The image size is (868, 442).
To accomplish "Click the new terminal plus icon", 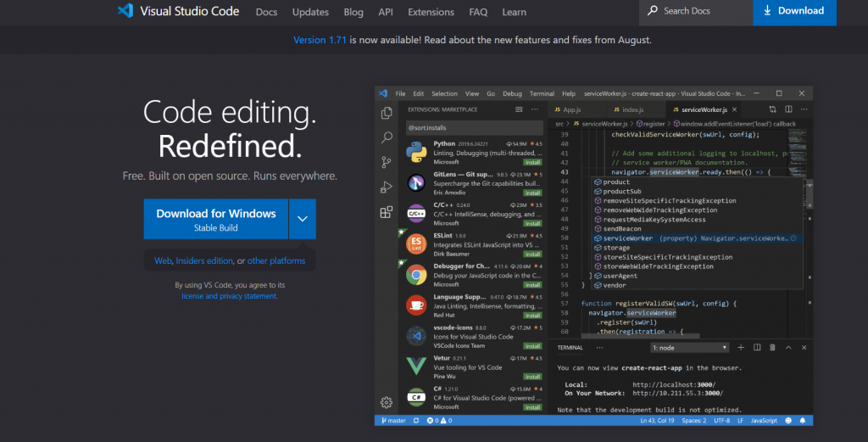I will [x=741, y=347].
